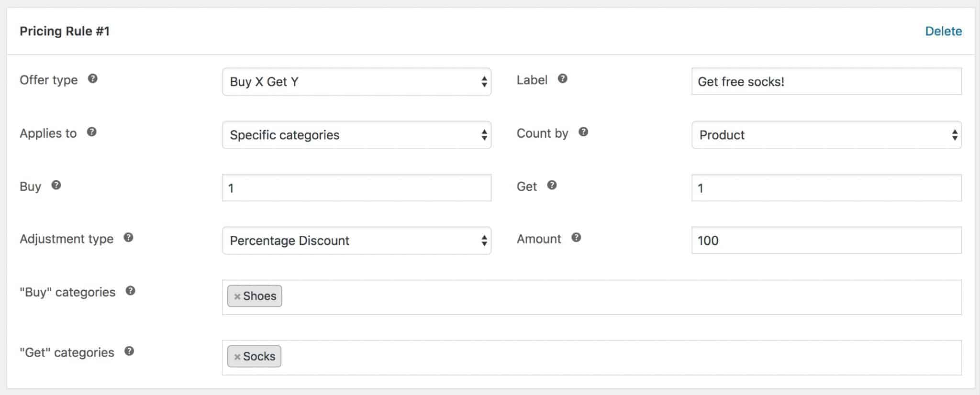This screenshot has width=980, height=395.
Task: Remove Shoes tag via its x
Action: click(237, 296)
